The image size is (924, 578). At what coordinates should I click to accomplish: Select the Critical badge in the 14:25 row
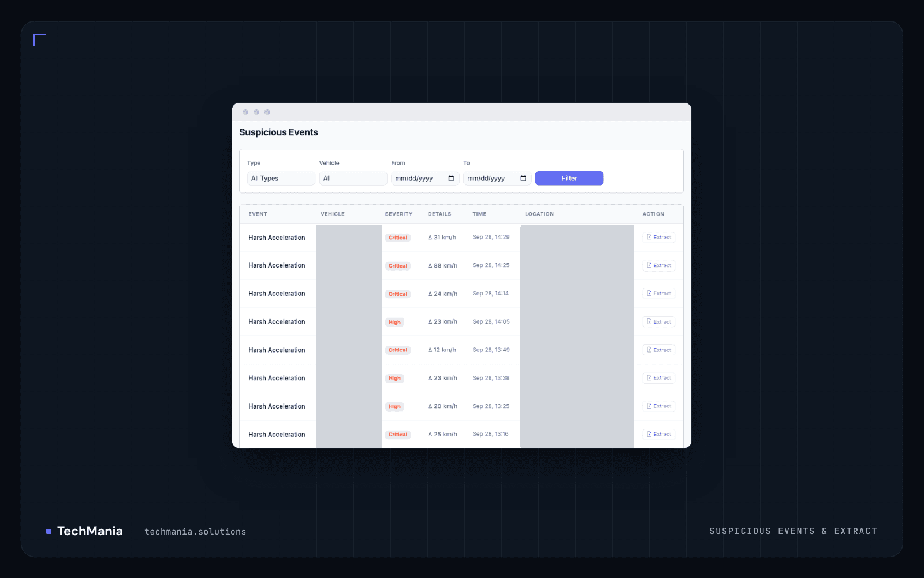click(x=398, y=266)
